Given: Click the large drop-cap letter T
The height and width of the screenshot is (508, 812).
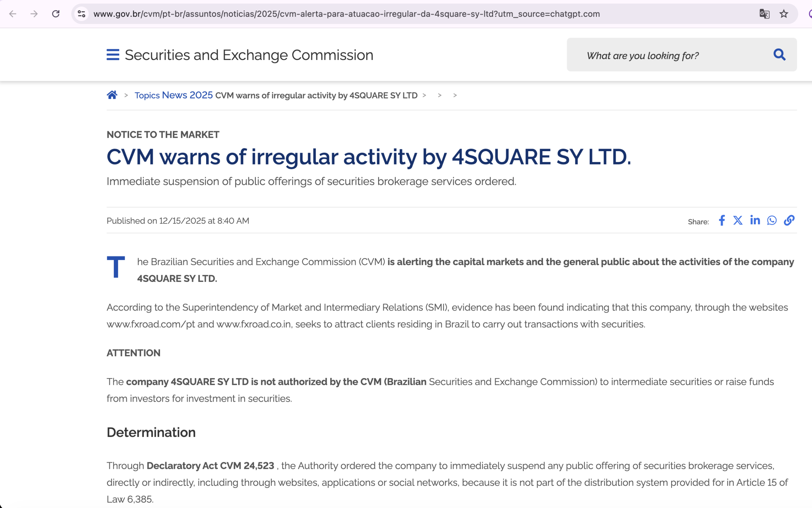Looking at the screenshot, I should (x=116, y=267).
